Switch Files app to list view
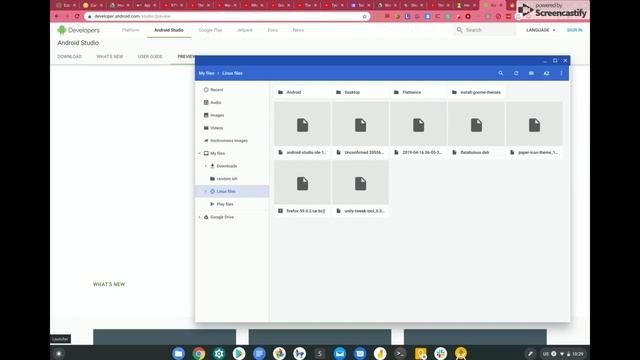 pos(531,73)
